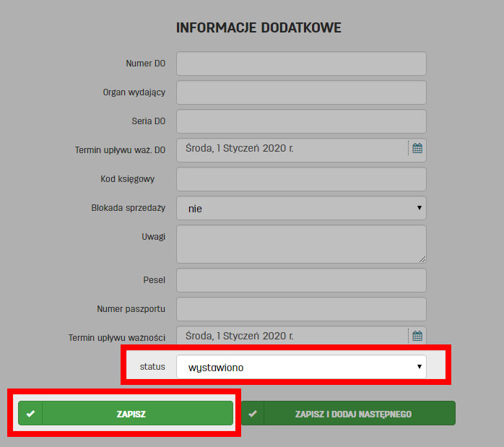Open the status dropdown showing wystawiono
The height and width of the screenshot is (447, 504).
pyautogui.click(x=301, y=367)
